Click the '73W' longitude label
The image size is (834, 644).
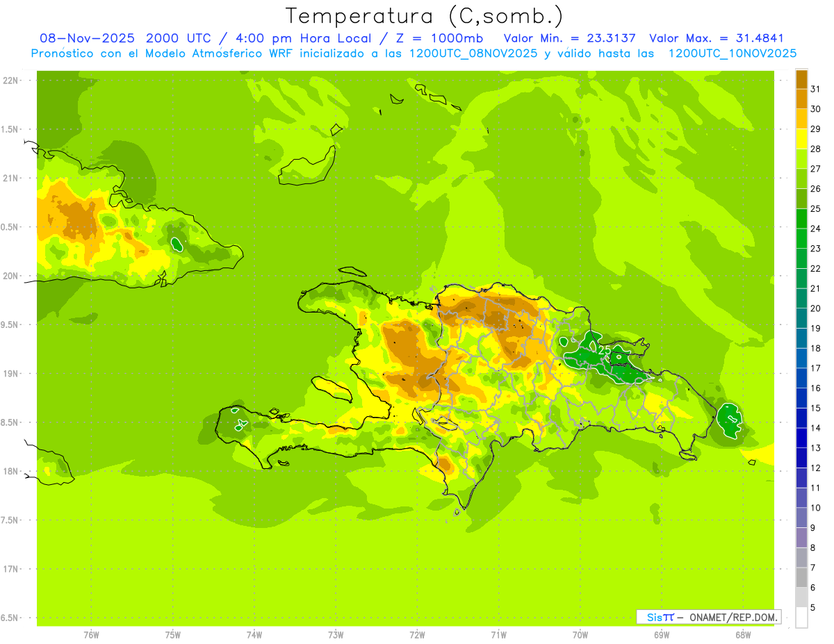tap(336, 635)
